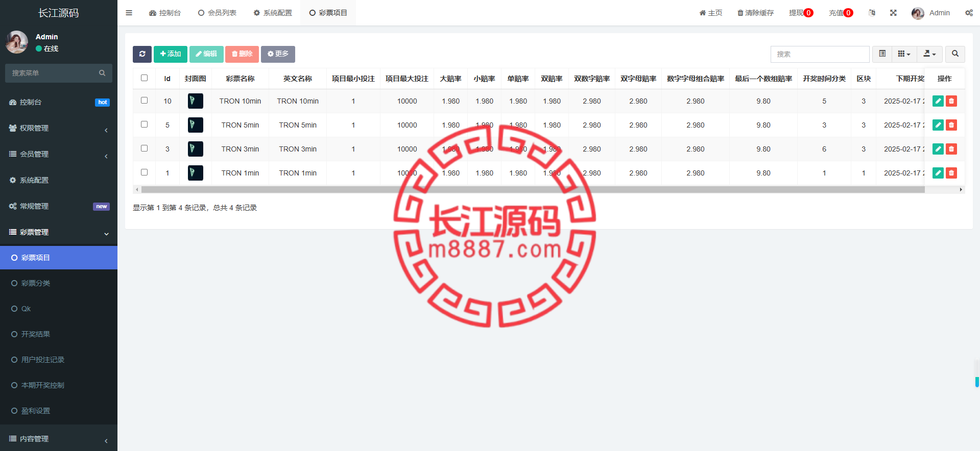The width and height of the screenshot is (980, 451).
Task: Click the sidebar menu search icon
Action: pyautogui.click(x=102, y=73)
